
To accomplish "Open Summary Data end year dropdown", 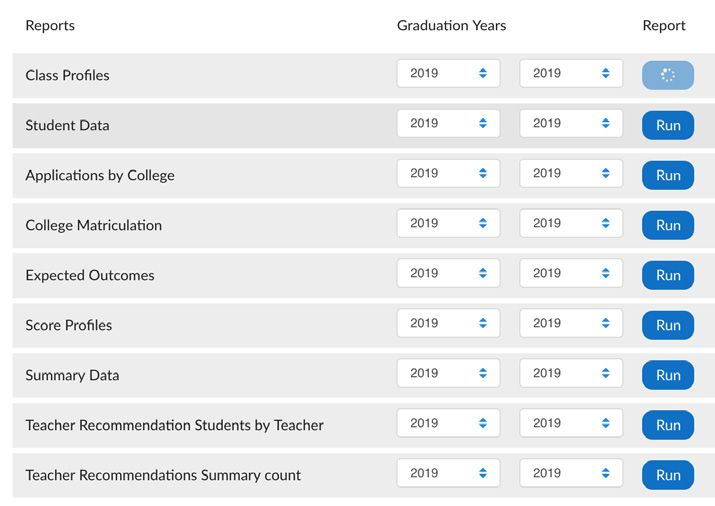I will [571, 373].
